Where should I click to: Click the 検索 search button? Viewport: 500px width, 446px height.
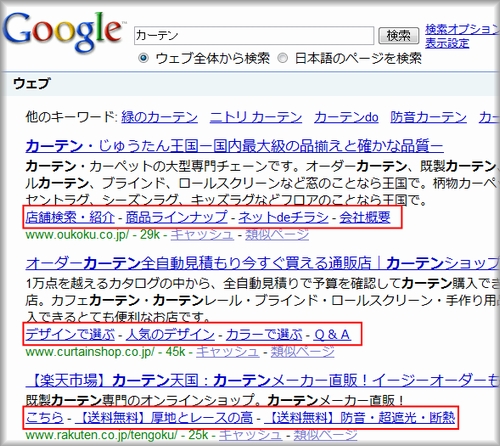pyautogui.click(x=399, y=36)
